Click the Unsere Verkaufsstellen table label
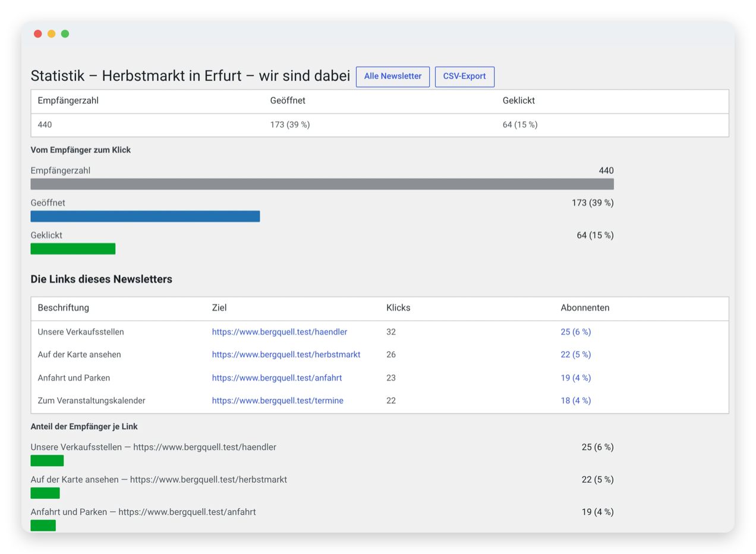 click(81, 332)
